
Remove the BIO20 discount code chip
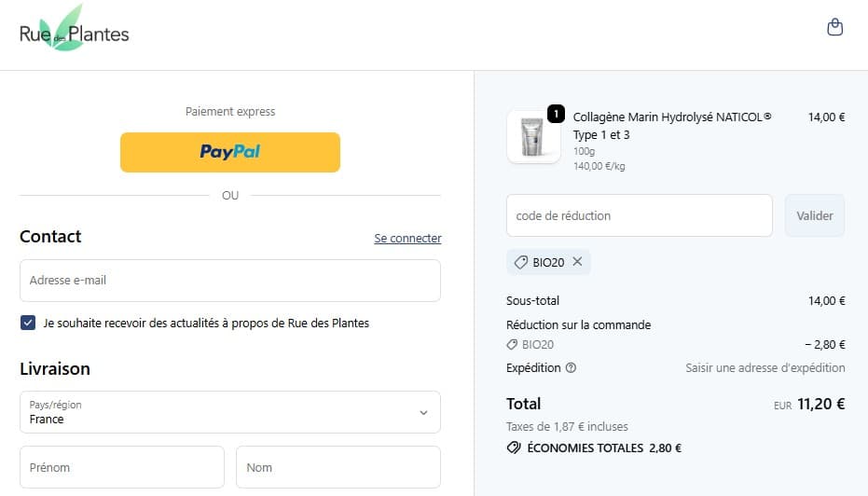[x=577, y=262]
